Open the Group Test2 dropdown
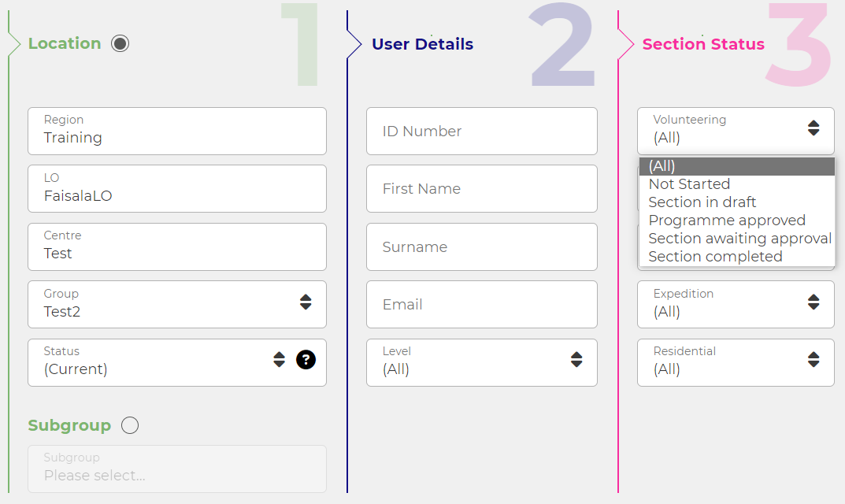The width and height of the screenshot is (845, 504). click(x=177, y=305)
